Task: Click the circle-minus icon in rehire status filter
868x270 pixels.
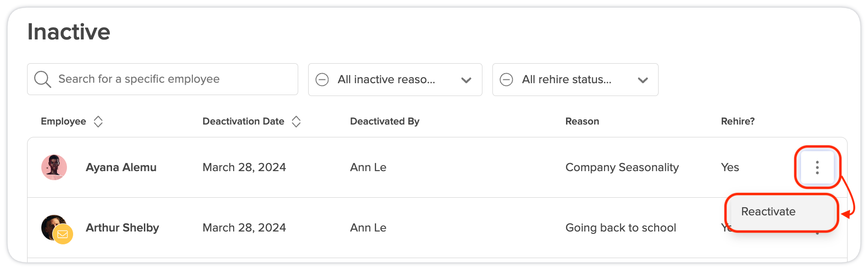Action: [x=507, y=79]
